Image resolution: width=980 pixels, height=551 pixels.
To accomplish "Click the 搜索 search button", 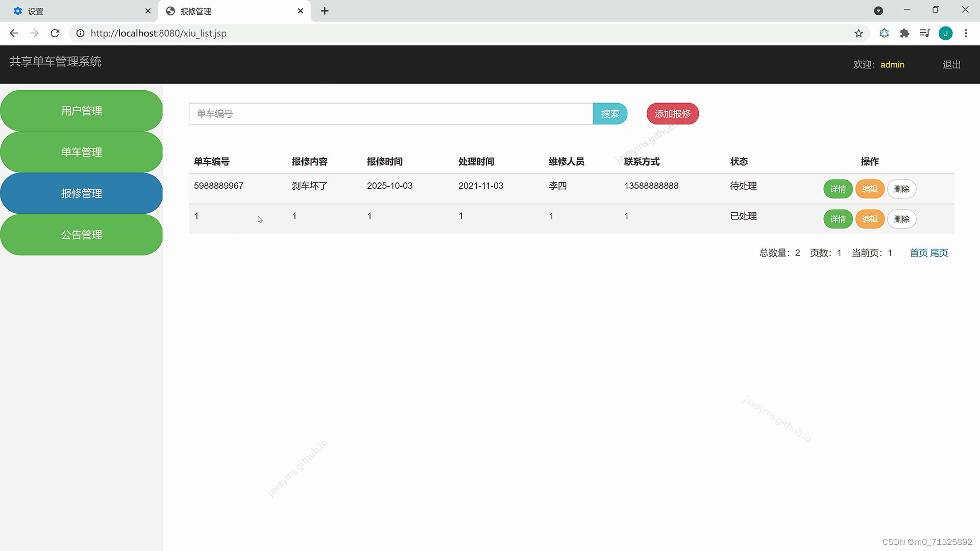I will (610, 113).
